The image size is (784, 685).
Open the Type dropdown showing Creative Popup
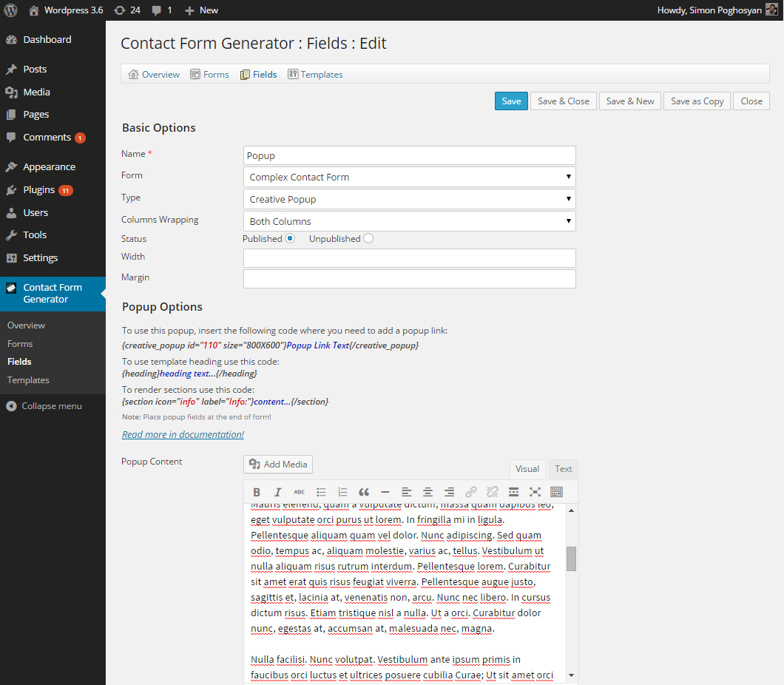coord(410,199)
